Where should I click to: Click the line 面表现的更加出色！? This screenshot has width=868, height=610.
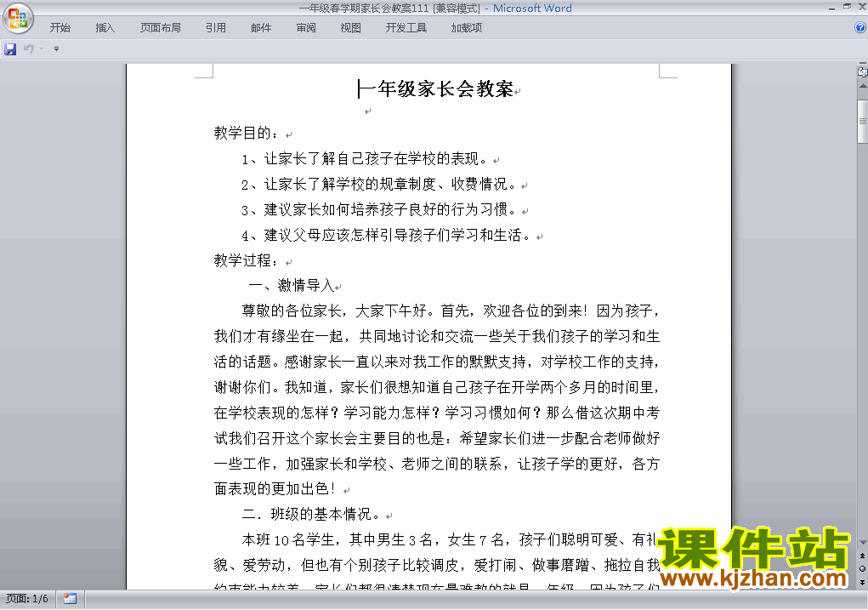click(x=275, y=489)
